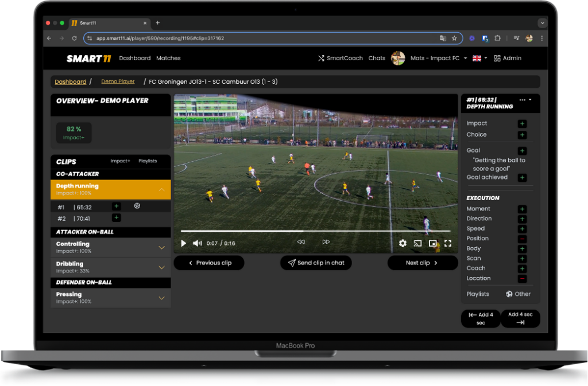Go to the Next clip
This screenshot has height=386, width=588.
(422, 263)
